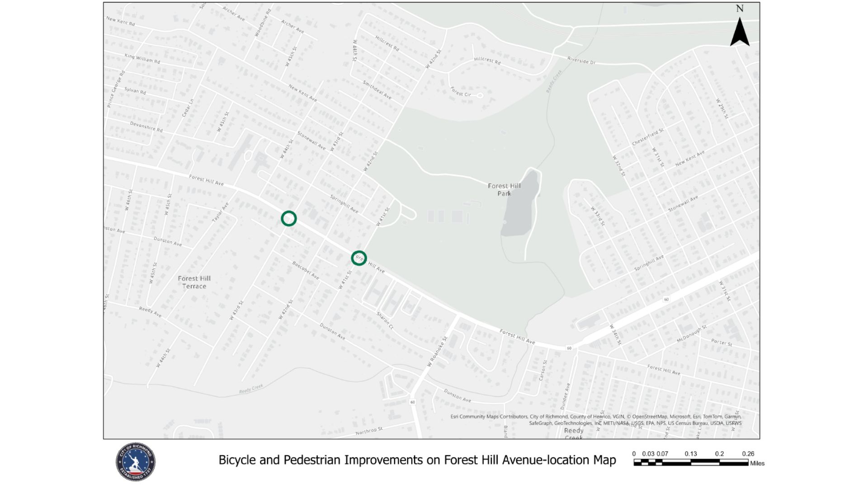The width and height of the screenshot is (868, 488).
Task: Click the black north arrow symbol
Action: (x=740, y=33)
